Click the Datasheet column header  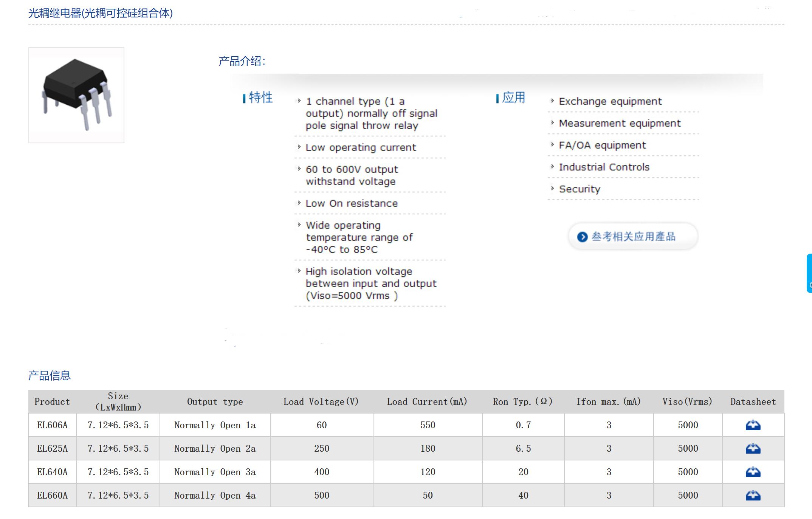coord(753,402)
